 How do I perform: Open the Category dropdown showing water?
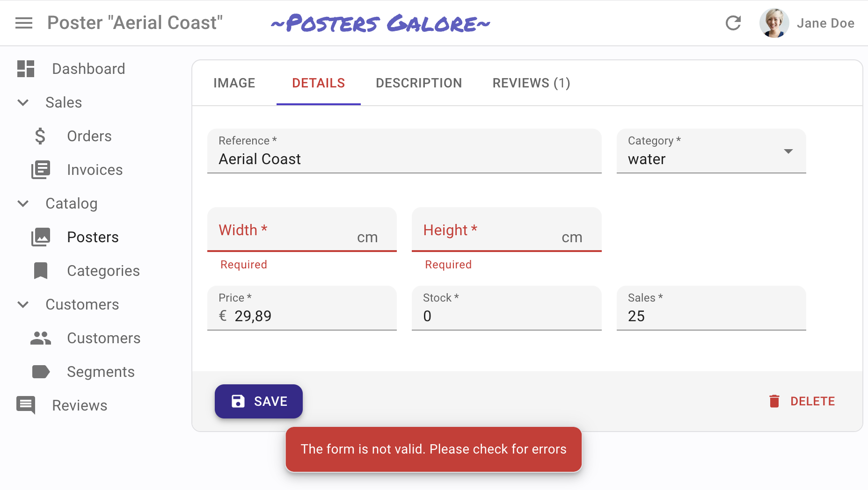coord(789,151)
